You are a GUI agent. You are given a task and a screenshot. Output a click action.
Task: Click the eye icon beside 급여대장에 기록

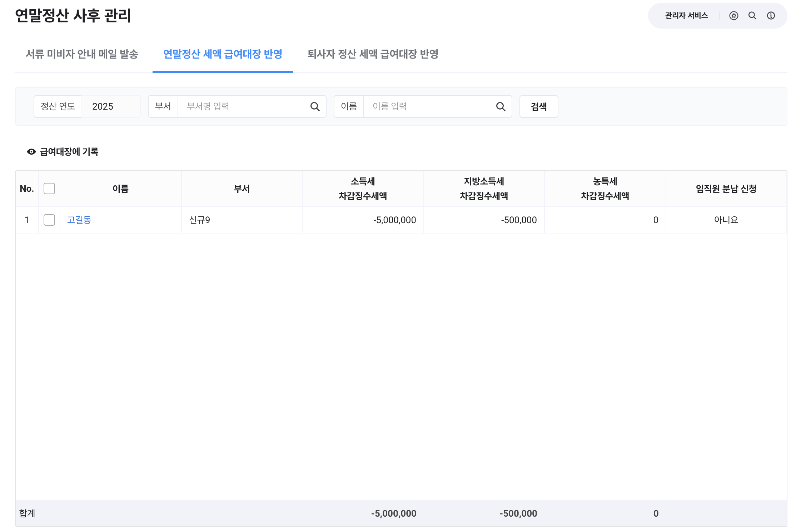click(31, 152)
